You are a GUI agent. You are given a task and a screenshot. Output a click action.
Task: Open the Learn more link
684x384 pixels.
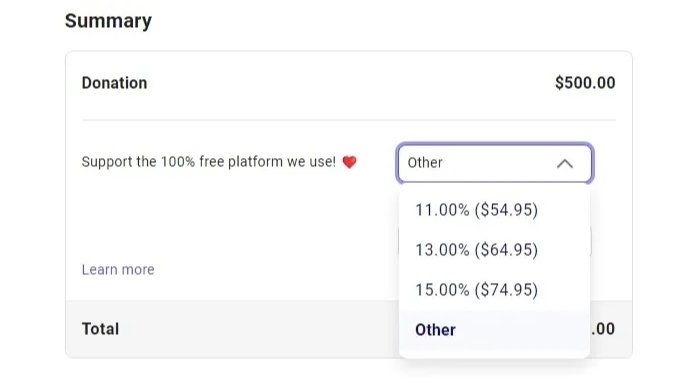(x=118, y=270)
